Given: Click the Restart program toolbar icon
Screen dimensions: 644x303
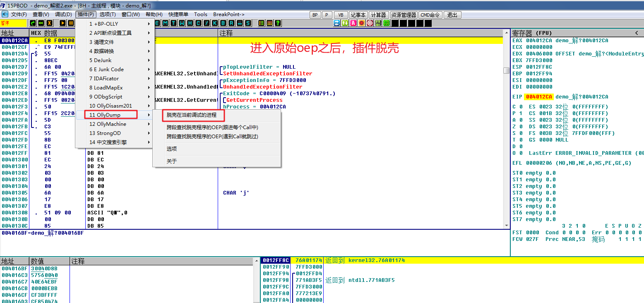Looking at the screenshot, I should (x=33, y=23).
